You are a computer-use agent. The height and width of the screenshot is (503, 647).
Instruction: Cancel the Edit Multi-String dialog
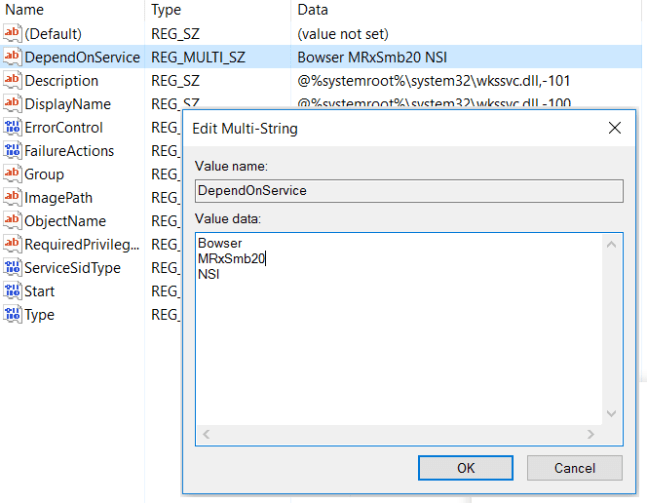tap(574, 467)
